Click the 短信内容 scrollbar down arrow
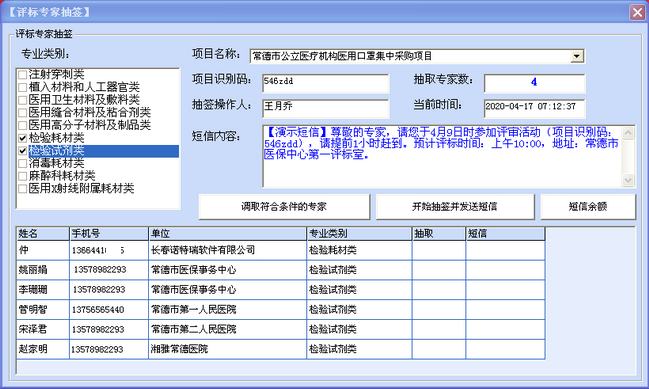649x389 pixels. 628,180
